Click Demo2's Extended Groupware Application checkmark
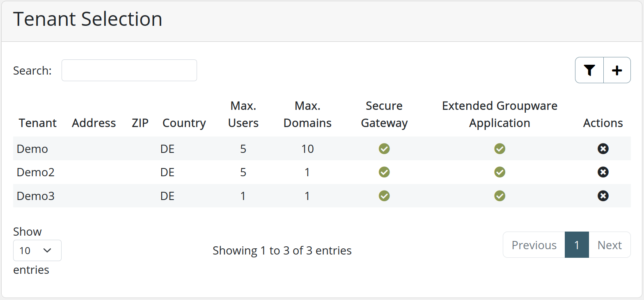This screenshot has width=644, height=300. 500,172
